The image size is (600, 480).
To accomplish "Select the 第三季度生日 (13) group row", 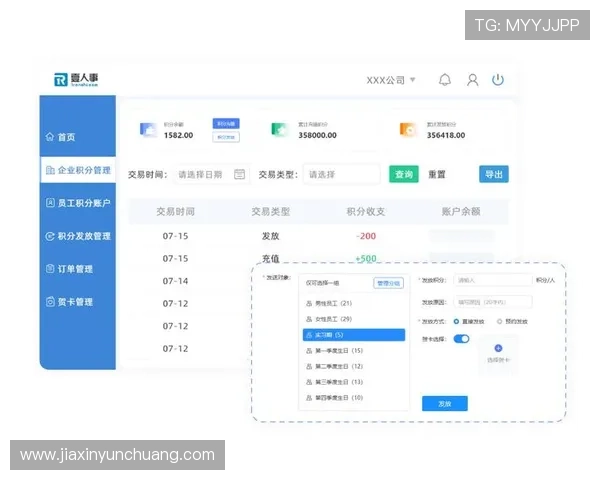I will click(354, 382).
